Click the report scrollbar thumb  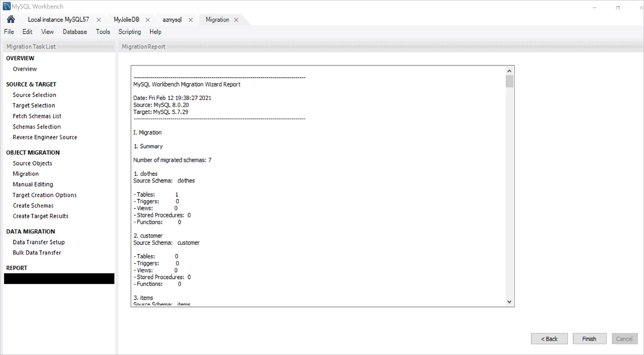click(509, 81)
